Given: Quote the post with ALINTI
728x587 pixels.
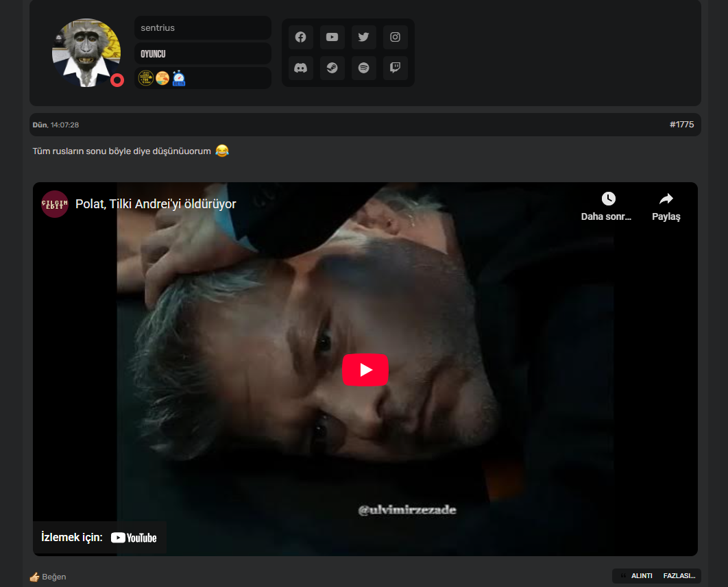Looking at the screenshot, I should click(637, 576).
